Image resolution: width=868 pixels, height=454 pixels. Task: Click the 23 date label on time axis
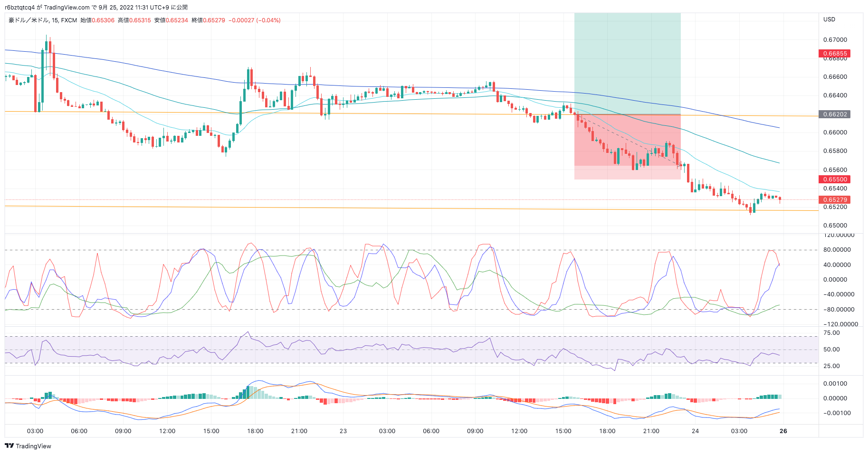pos(343,431)
